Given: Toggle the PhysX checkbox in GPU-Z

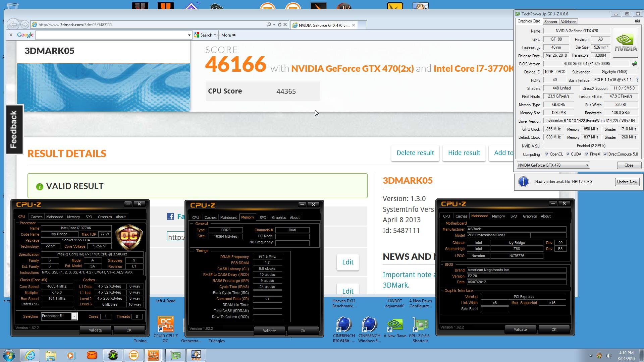Looking at the screenshot, I should click(587, 154).
